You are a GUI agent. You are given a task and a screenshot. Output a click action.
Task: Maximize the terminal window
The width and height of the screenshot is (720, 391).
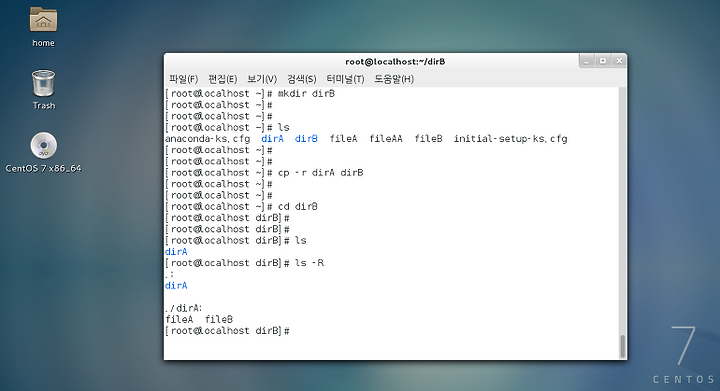pos(603,61)
